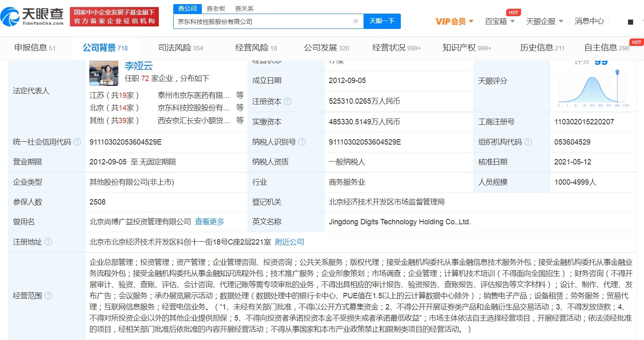Open 消息中心
Screen dimensions: 644x340
589,21
